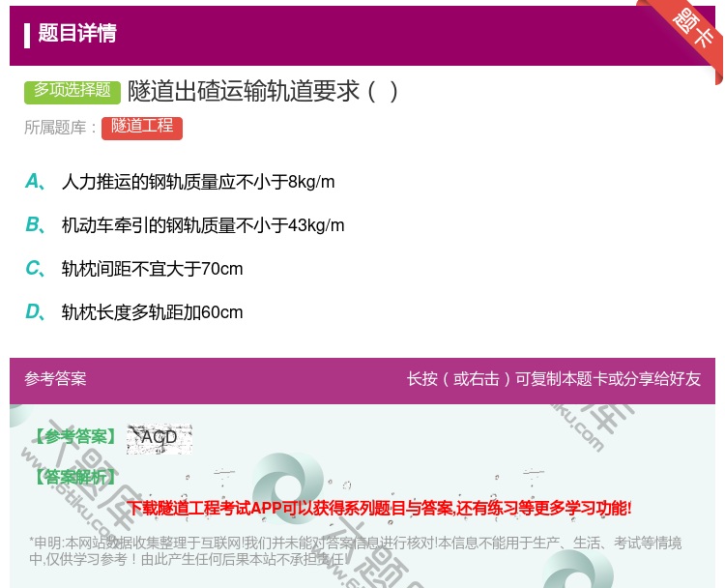725x588 pixels.
Task: Click the 所属题库 label
Action: (60, 128)
